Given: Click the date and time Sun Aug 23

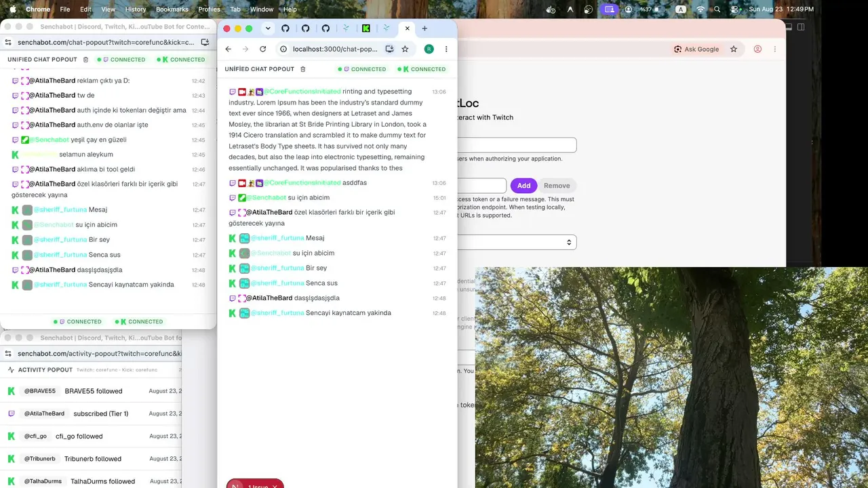Looking at the screenshot, I should point(781,9).
